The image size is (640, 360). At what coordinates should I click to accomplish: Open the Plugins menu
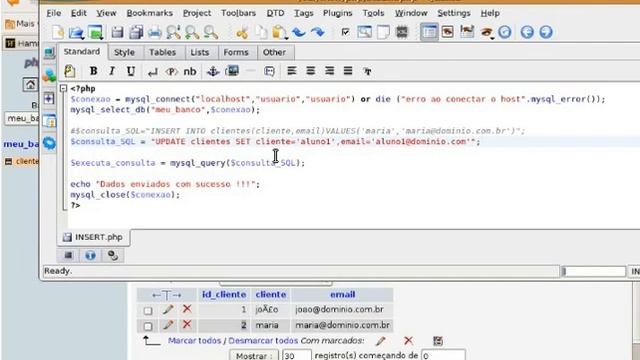click(x=338, y=13)
